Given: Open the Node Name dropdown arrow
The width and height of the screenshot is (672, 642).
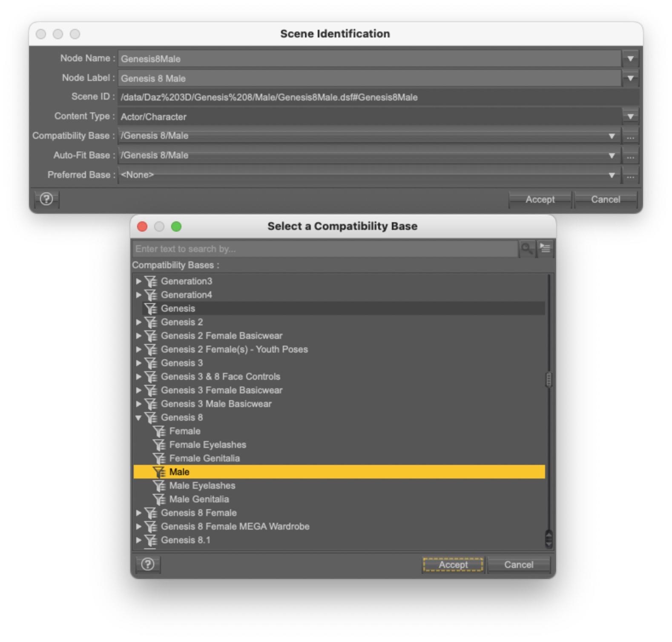Looking at the screenshot, I should 630,59.
